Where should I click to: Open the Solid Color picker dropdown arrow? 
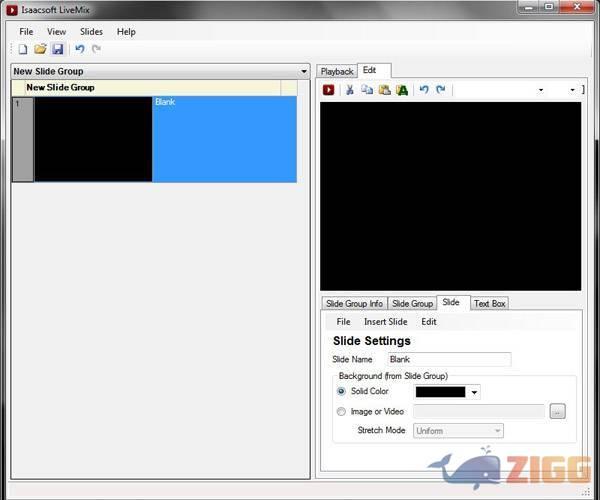point(474,392)
